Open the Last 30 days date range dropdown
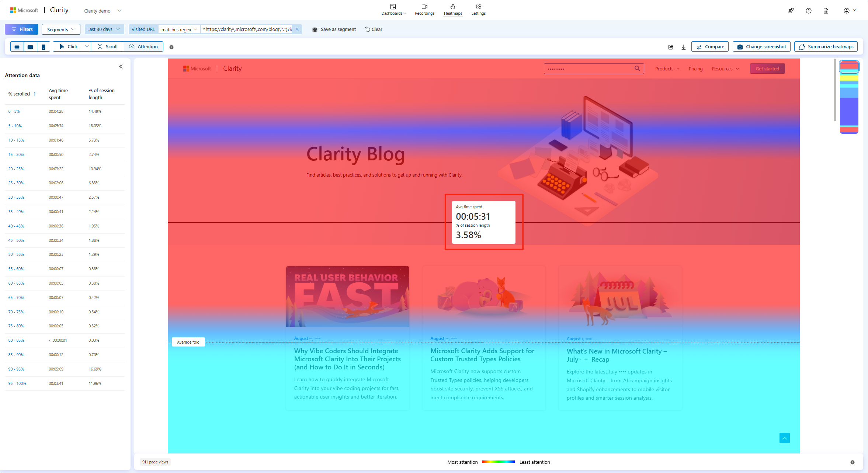The image size is (868, 473). 104,29
